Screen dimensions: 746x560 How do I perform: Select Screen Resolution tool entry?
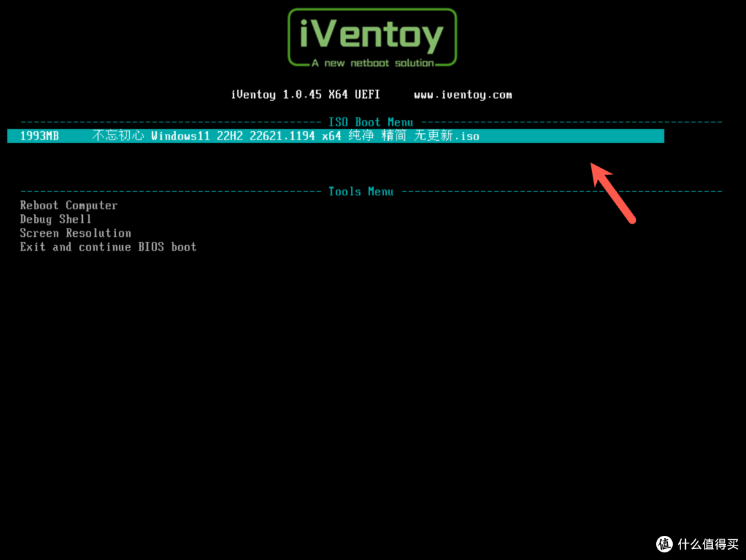point(75,233)
